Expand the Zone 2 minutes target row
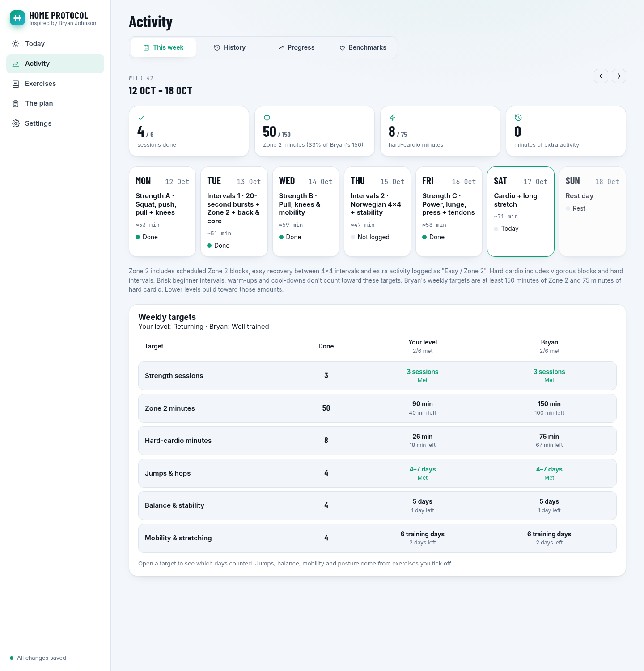 377,408
